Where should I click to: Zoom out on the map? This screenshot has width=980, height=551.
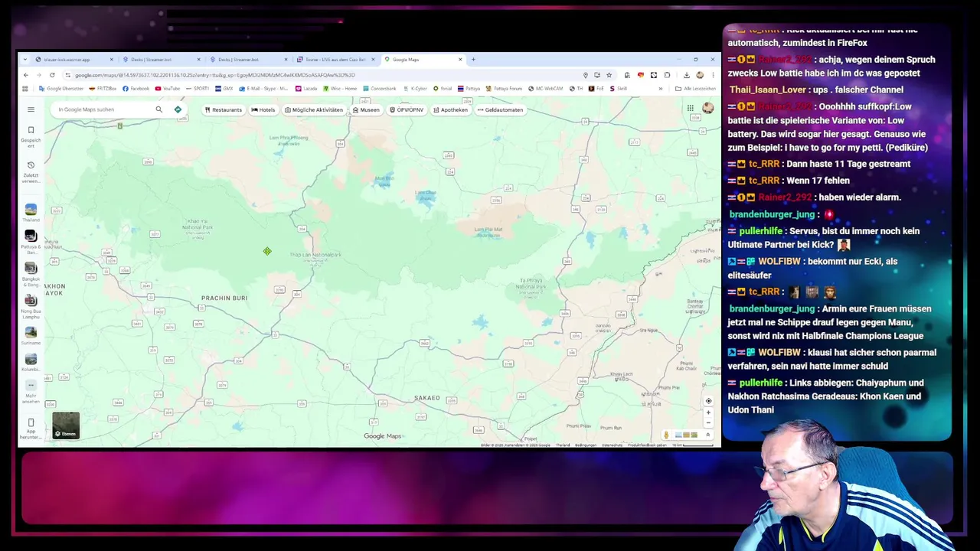(708, 422)
